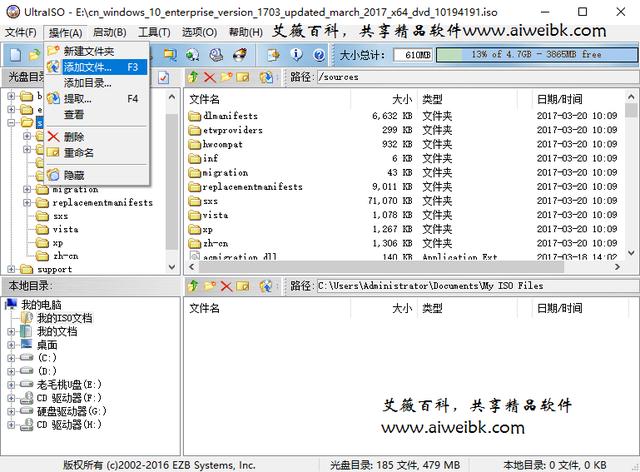Click the dlmanifests folder icon in file list
The height and width of the screenshot is (472, 640).
pos(195,116)
